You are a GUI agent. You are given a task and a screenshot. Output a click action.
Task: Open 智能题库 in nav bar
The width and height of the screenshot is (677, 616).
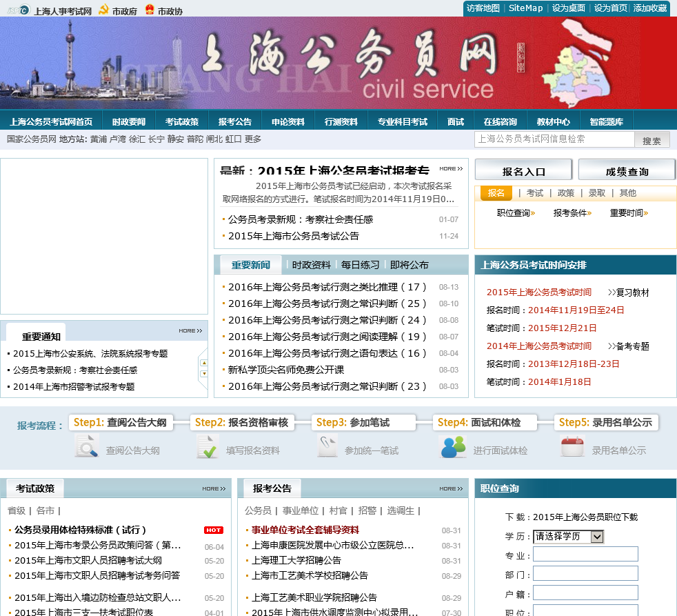click(606, 122)
